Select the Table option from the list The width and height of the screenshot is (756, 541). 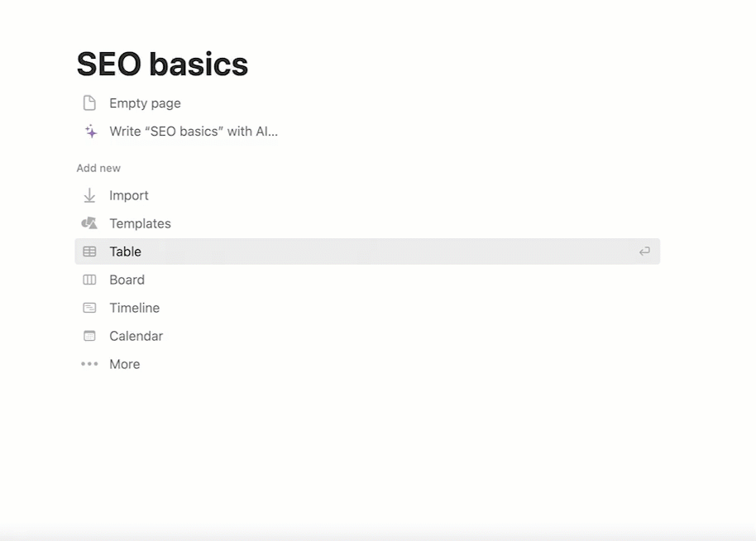[x=125, y=251]
